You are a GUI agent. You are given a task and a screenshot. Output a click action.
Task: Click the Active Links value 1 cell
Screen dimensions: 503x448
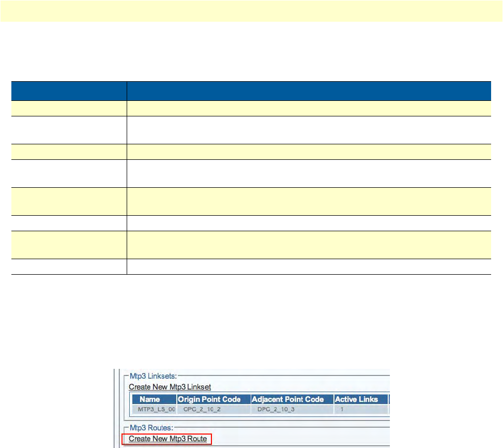tap(361, 409)
